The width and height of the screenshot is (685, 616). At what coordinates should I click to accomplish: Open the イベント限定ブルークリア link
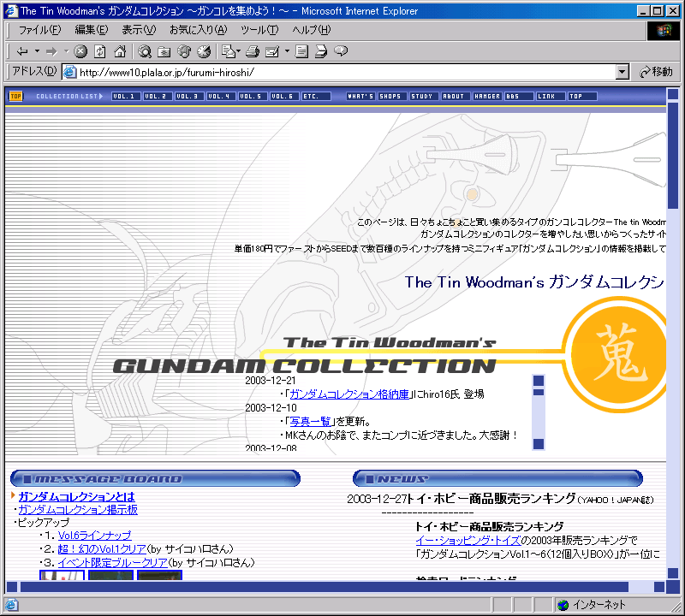[x=112, y=563]
